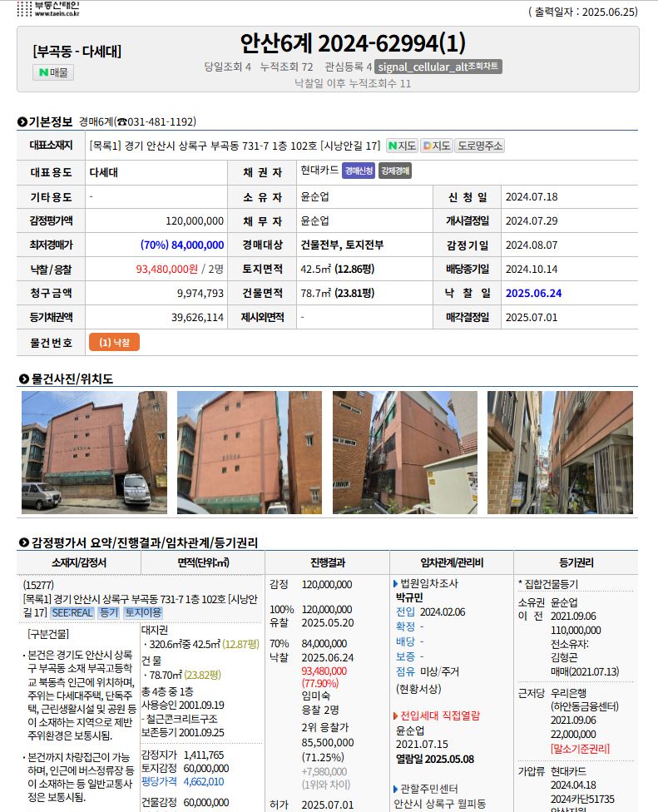658x812 pixels.
Task: Open the N지도 Naver map link
Action: pyautogui.click(x=403, y=146)
